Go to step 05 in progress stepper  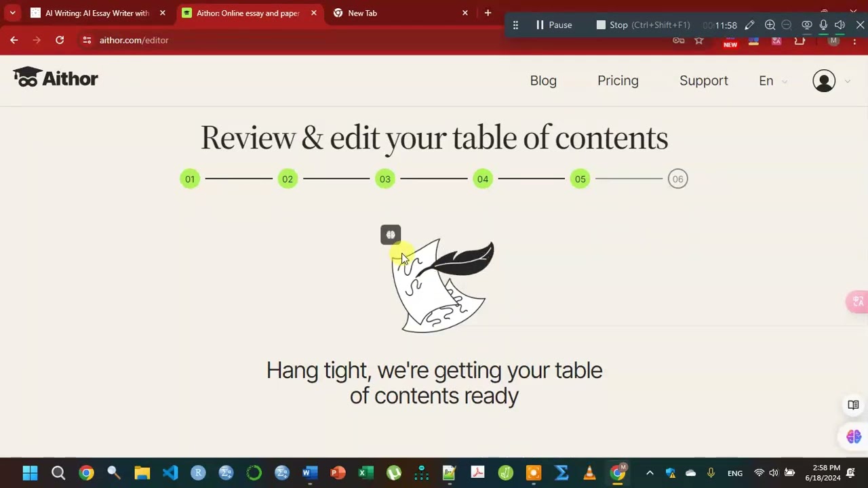click(580, 179)
